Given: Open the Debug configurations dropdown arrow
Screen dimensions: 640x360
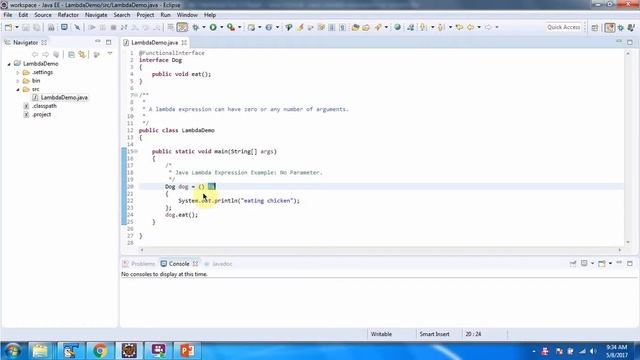Looking at the screenshot, I should click(204, 27).
